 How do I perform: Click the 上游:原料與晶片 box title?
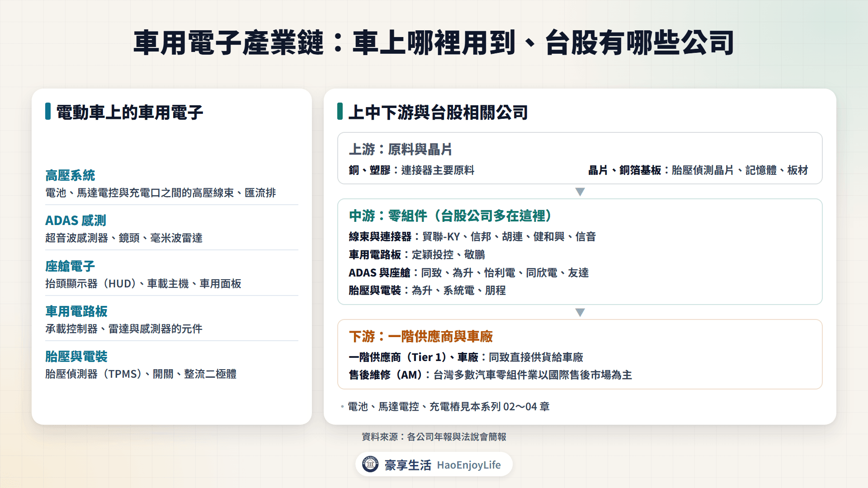401,149
